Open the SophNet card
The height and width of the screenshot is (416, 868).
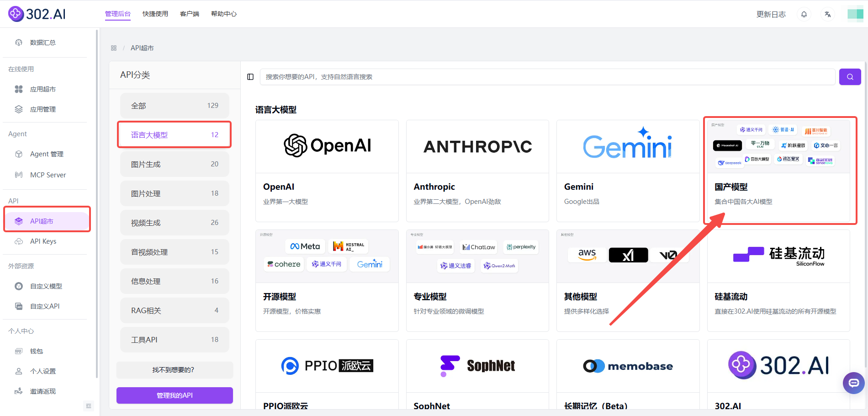click(477, 374)
